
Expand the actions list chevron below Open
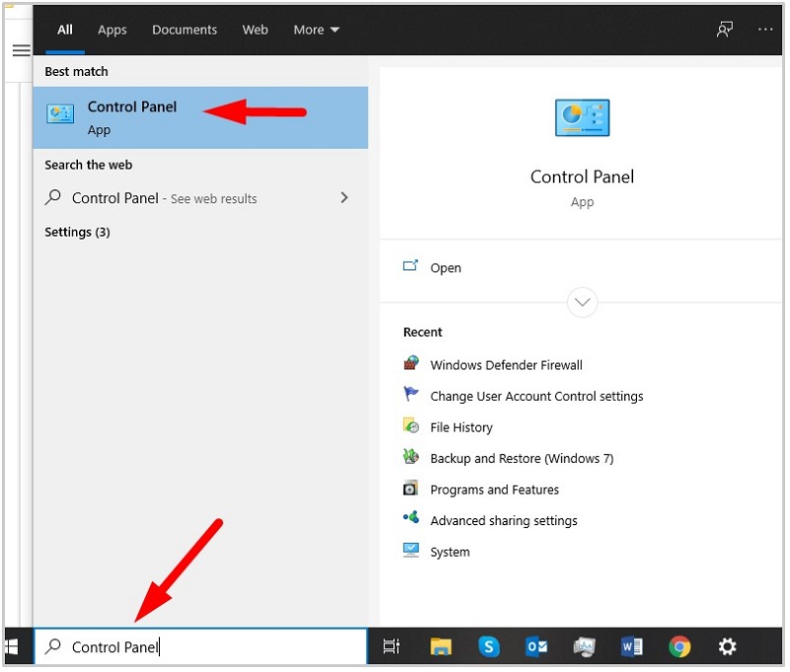(x=582, y=302)
